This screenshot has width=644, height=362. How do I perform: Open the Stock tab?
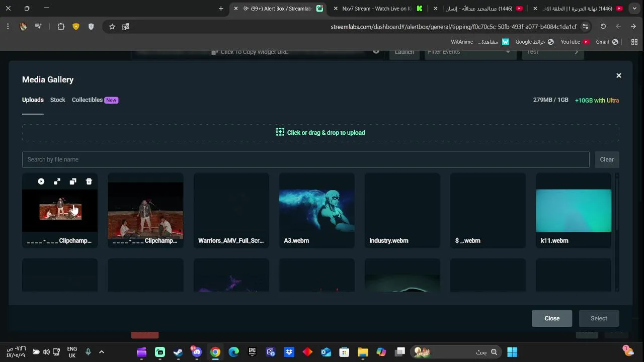coord(58,100)
